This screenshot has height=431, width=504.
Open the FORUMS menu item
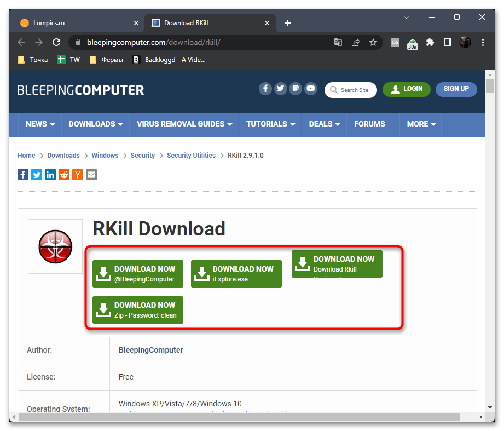(369, 124)
